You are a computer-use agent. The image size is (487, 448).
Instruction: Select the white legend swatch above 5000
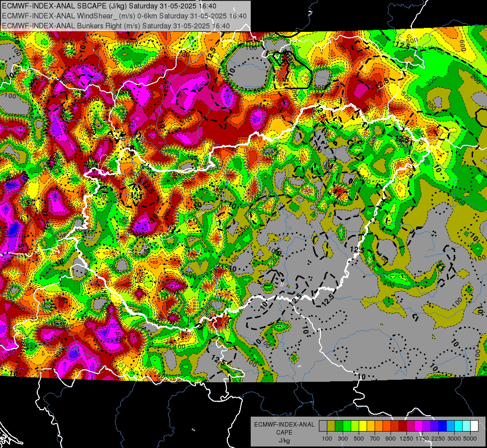pyautogui.click(x=475, y=426)
